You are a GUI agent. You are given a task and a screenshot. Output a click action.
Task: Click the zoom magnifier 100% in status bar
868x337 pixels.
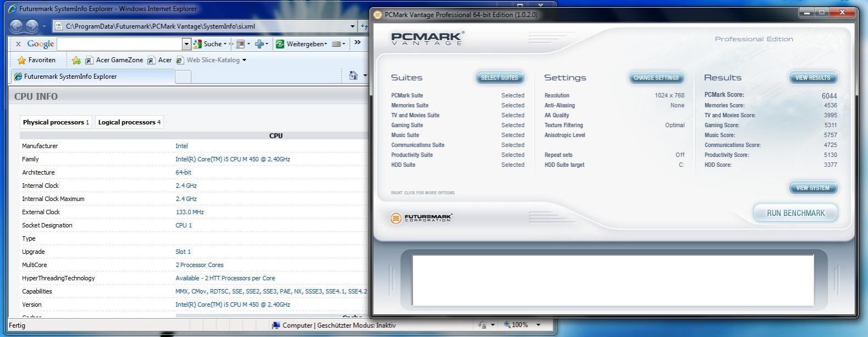516,325
